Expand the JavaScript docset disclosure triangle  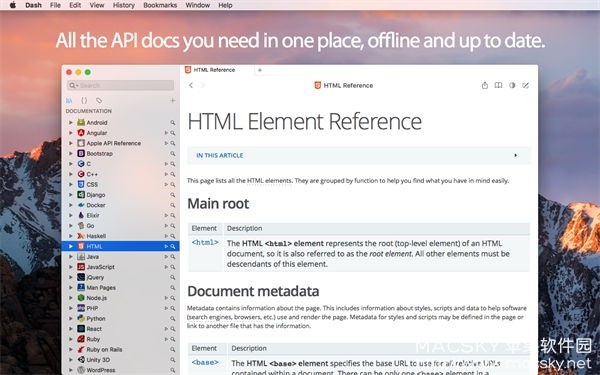pyautogui.click(x=71, y=267)
